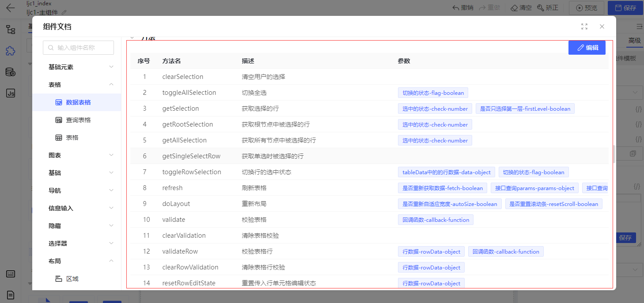Image resolution: width=644 pixels, height=303 pixels.
Task: Click the resetRowEditState method name
Action: pos(189,283)
